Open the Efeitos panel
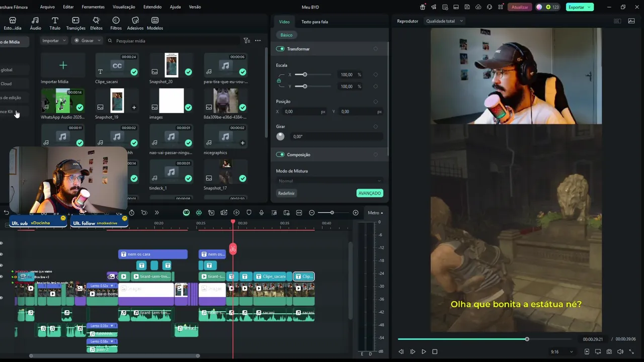644x362 pixels. tap(96, 23)
